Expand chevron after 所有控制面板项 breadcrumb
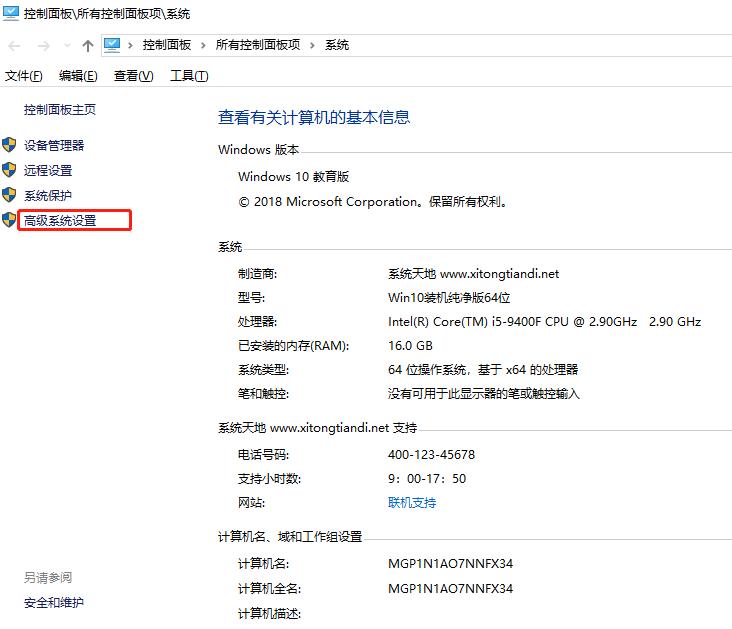The width and height of the screenshot is (732, 629). [312, 45]
